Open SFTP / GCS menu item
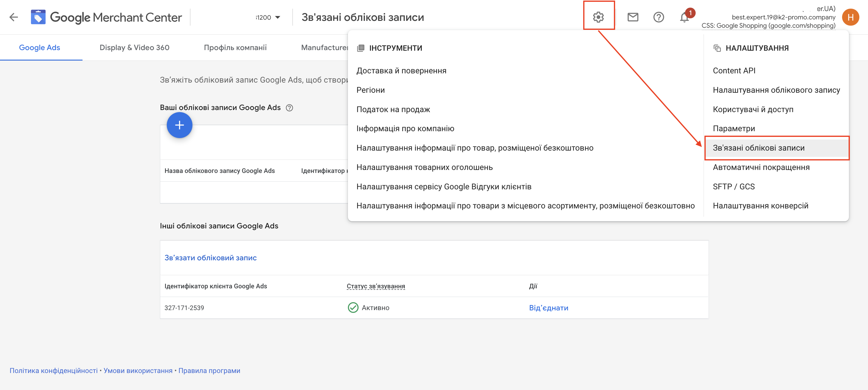This screenshot has width=868, height=390. [x=734, y=187]
